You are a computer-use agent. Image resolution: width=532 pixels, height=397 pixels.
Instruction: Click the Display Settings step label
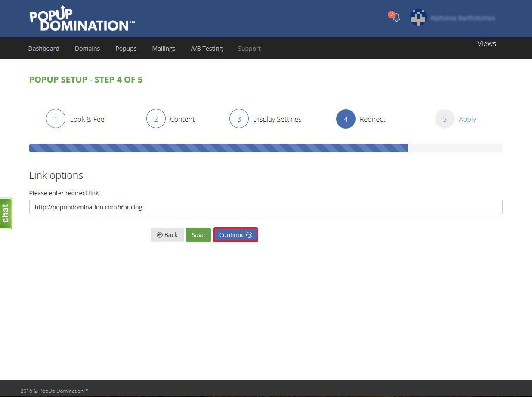coord(277,119)
